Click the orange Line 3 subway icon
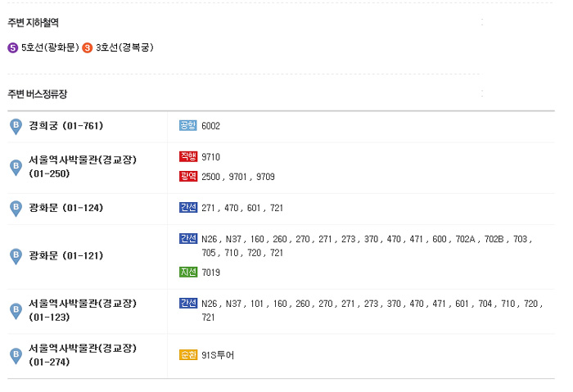This screenshot has height=392, width=573. [x=88, y=47]
